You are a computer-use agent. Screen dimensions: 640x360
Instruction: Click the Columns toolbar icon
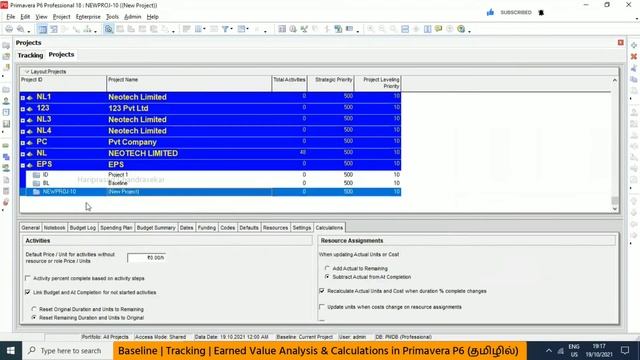pos(199,29)
